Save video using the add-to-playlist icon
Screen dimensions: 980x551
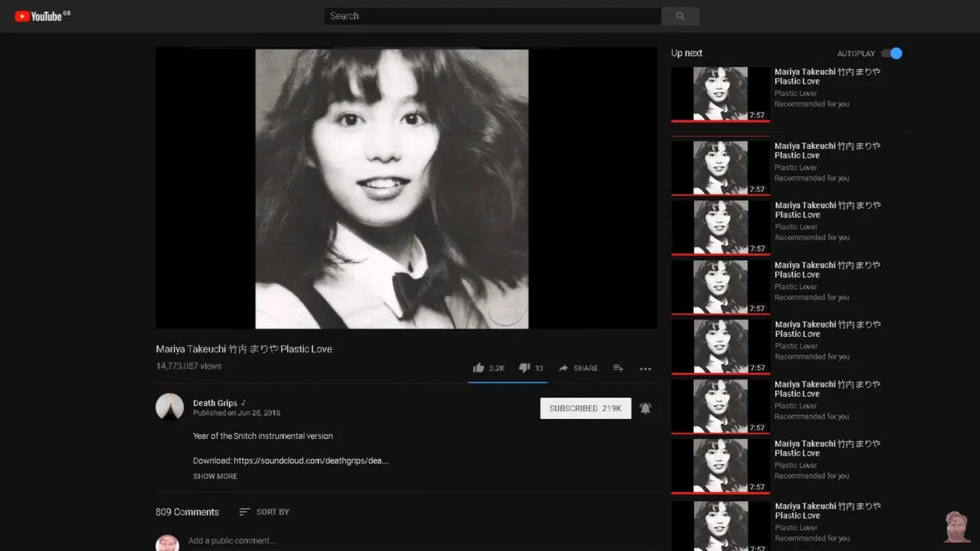618,368
